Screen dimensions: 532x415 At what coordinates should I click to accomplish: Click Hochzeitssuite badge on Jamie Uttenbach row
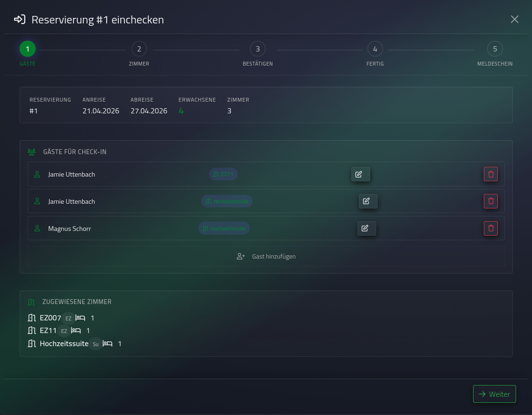(227, 201)
